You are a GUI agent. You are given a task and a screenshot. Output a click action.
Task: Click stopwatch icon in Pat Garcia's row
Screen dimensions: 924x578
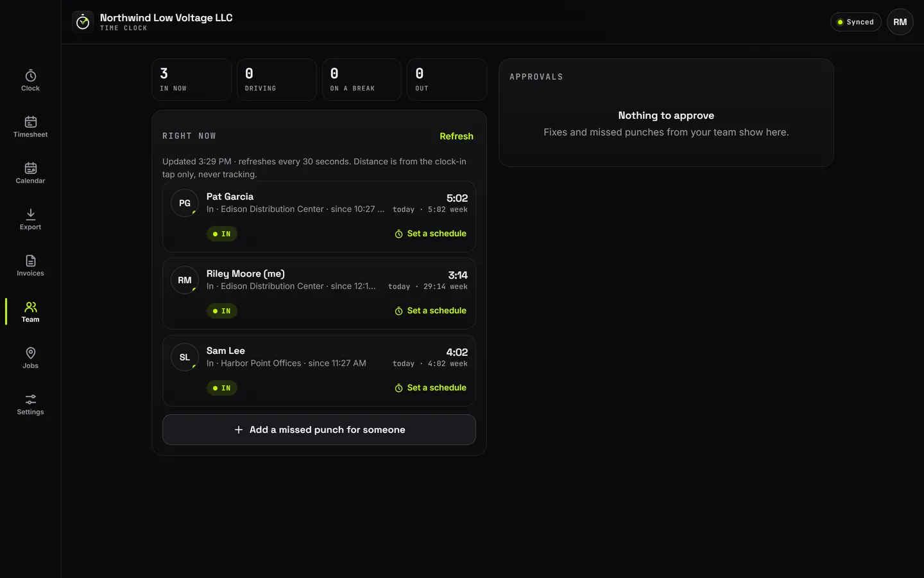pos(398,234)
